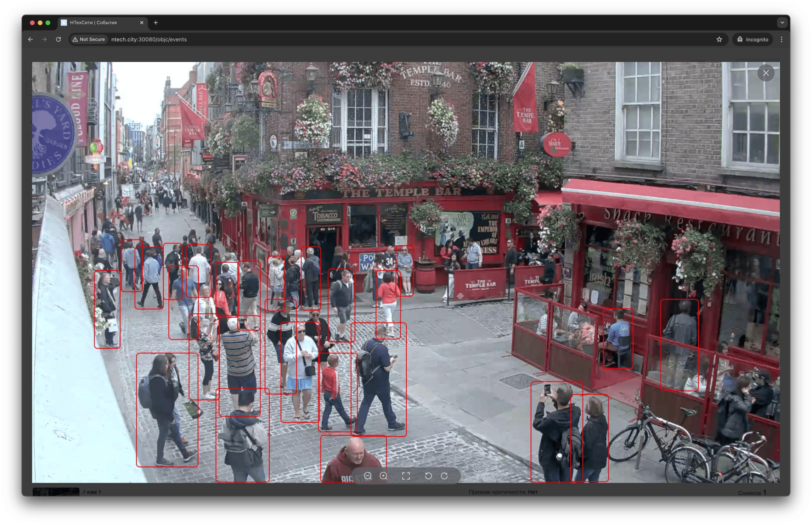The width and height of the screenshot is (812, 525).
Task: Rotate the image clockwise
Action: (444, 476)
